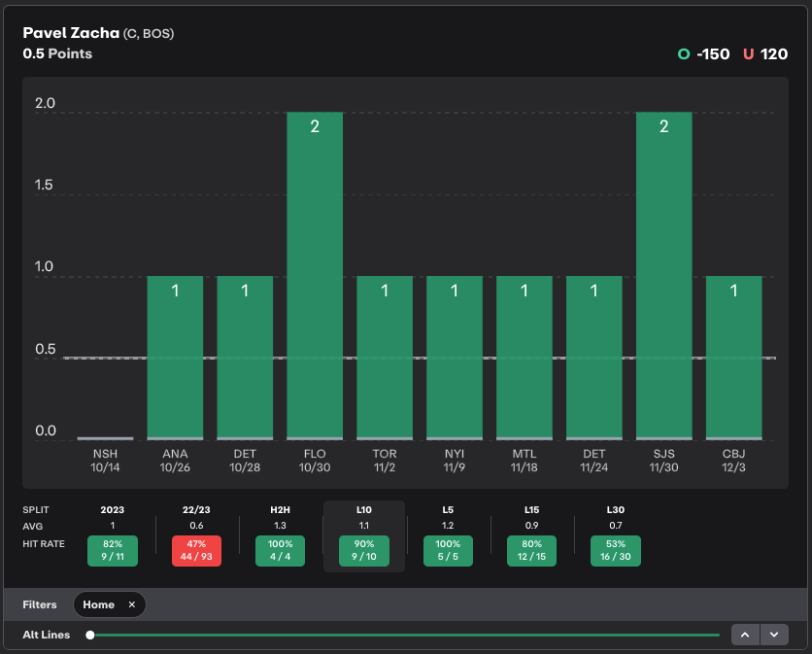The height and width of the screenshot is (654, 812).
Task: Click the FLO 10/30 bar
Action: coord(315,276)
